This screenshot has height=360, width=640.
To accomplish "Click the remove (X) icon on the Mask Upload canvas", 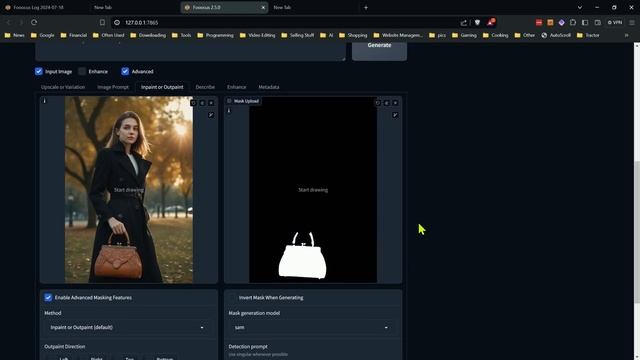I will (x=395, y=103).
